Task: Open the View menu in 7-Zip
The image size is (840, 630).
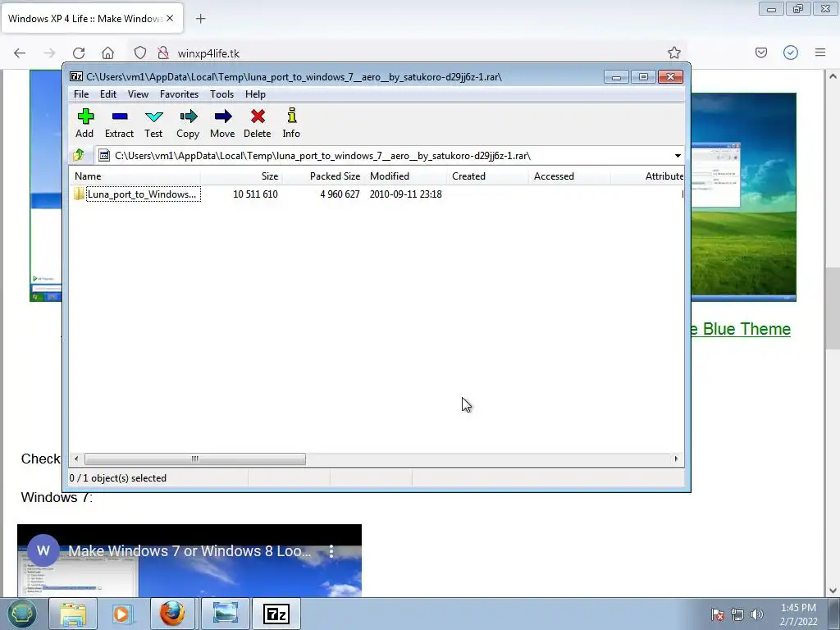Action: pyautogui.click(x=138, y=94)
